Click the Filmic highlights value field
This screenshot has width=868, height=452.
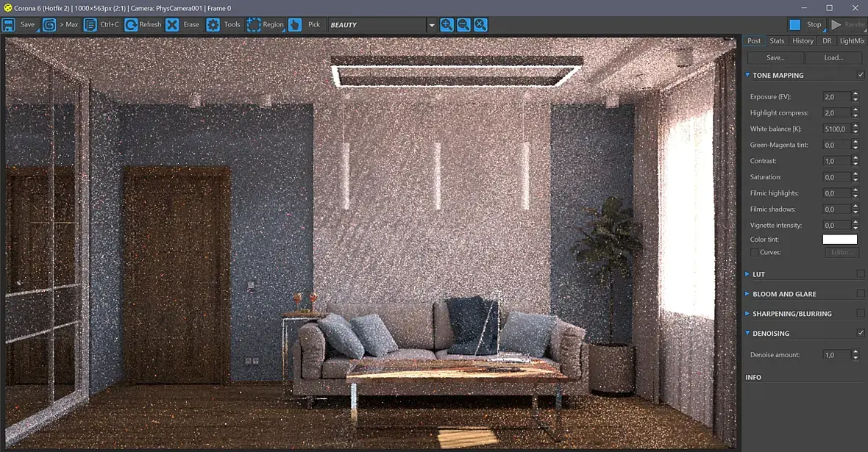(x=836, y=193)
